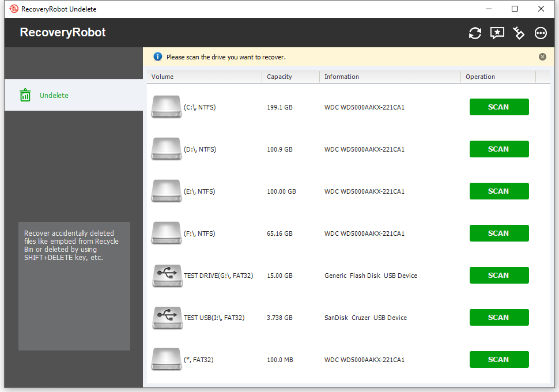Open the Undelete sidebar entry

[x=49, y=95]
